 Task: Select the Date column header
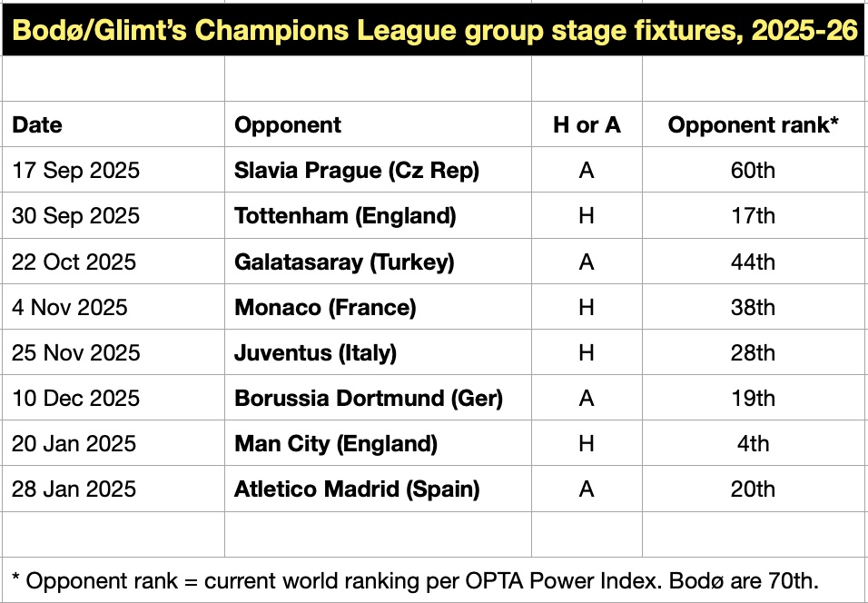38,125
